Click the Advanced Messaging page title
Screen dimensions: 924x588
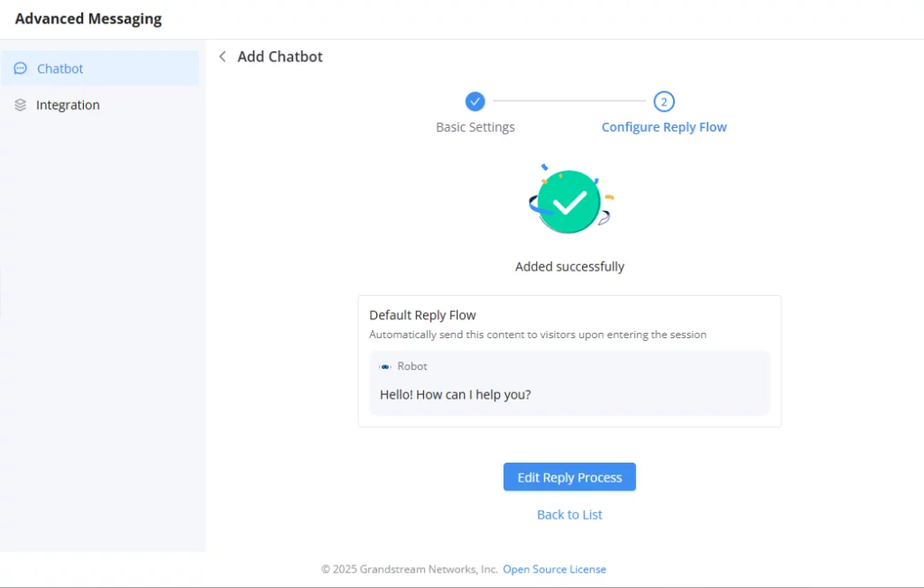point(88,19)
